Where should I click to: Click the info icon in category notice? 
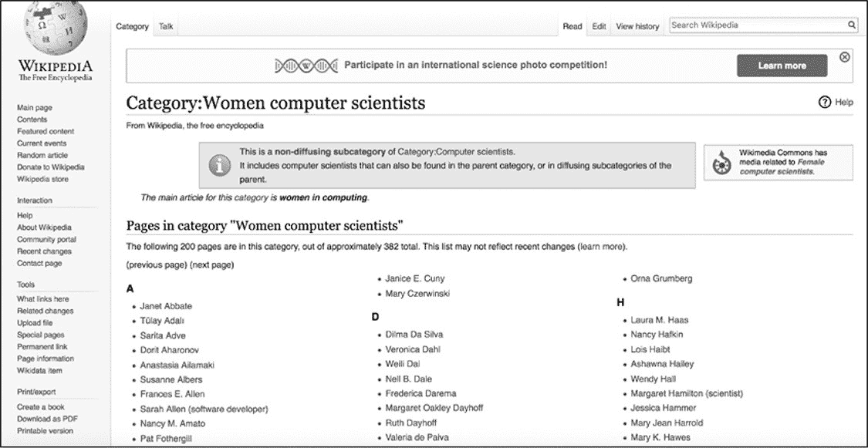point(221,164)
